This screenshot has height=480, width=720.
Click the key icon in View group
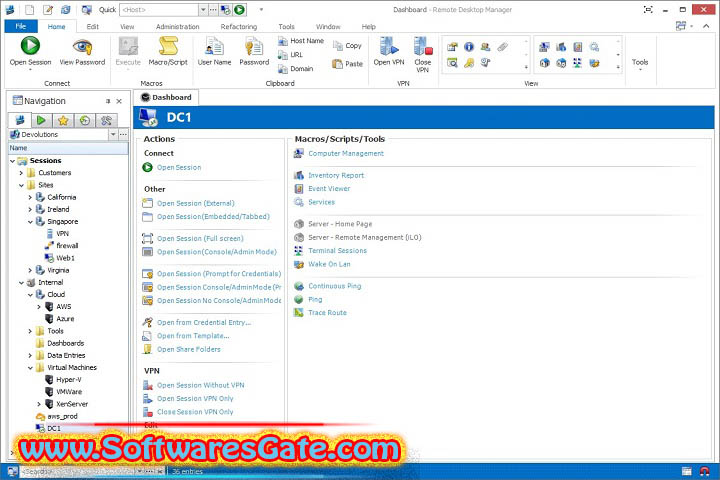[x=469, y=63]
